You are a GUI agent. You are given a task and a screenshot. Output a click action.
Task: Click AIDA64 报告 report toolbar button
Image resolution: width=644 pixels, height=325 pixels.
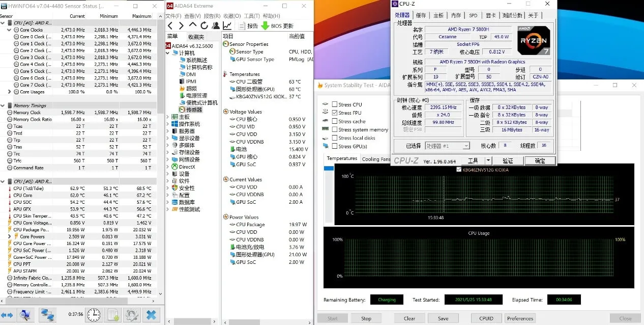point(248,26)
